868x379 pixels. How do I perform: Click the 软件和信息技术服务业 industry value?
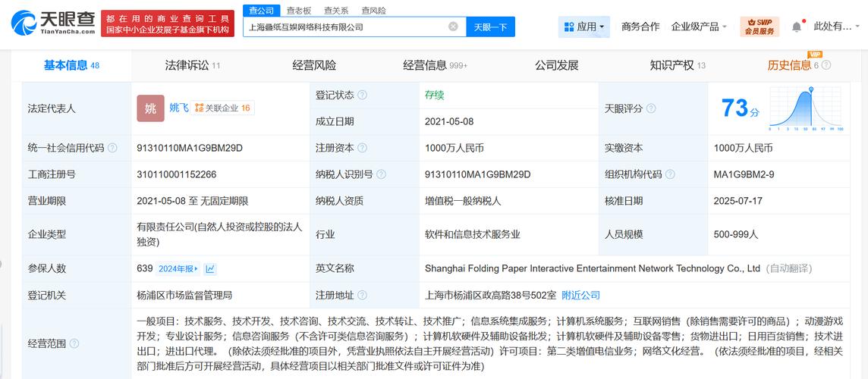point(472,234)
